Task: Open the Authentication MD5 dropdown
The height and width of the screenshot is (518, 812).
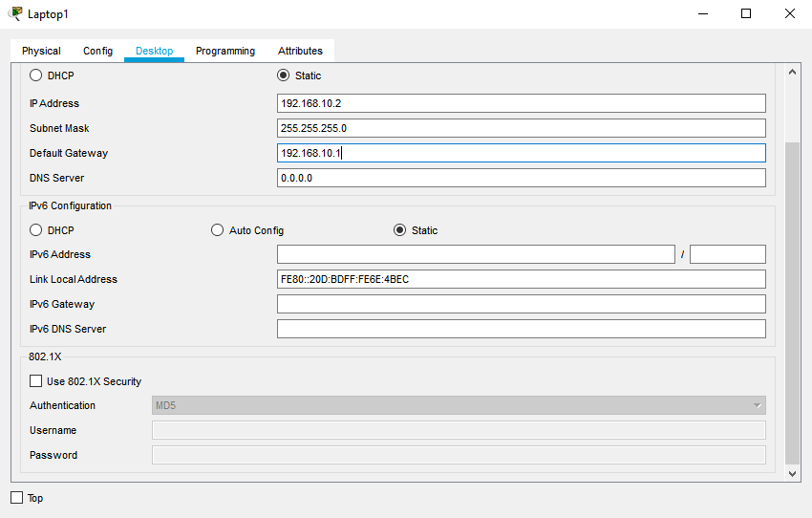Action: [459, 405]
